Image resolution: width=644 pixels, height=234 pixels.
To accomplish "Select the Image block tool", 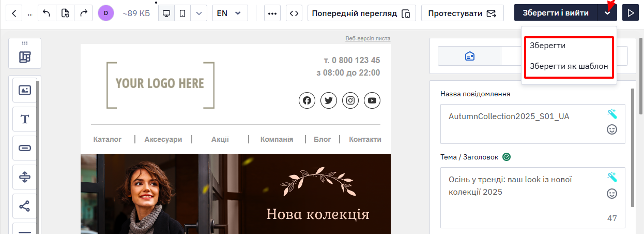I will (25, 90).
